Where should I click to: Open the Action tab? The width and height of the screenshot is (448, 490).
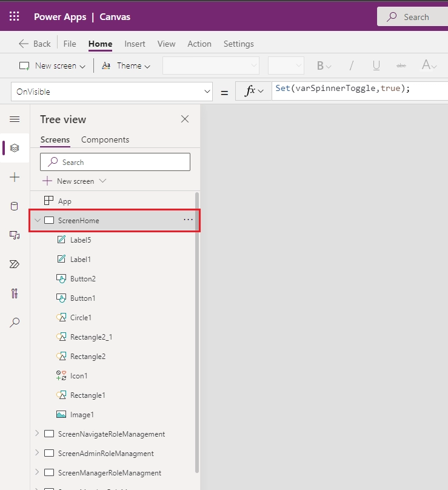coord(199,44)
